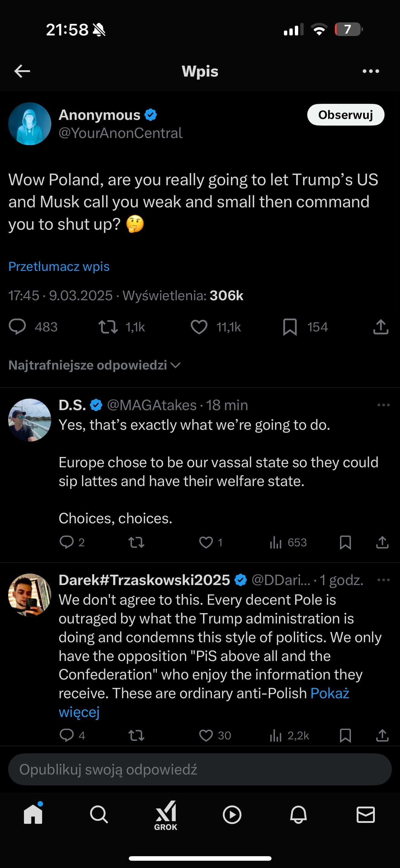Reply to the Anonymous post via comment icon

coord(17,327)
